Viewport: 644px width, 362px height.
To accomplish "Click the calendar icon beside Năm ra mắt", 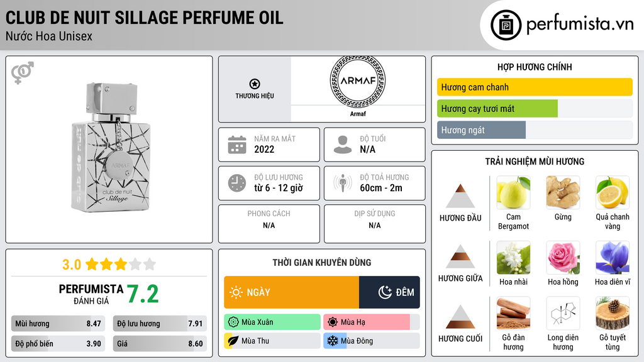I will point(236,145).
